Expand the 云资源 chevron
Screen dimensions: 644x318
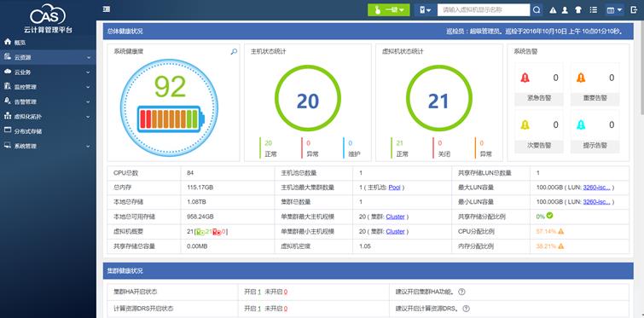coord(89,57)
